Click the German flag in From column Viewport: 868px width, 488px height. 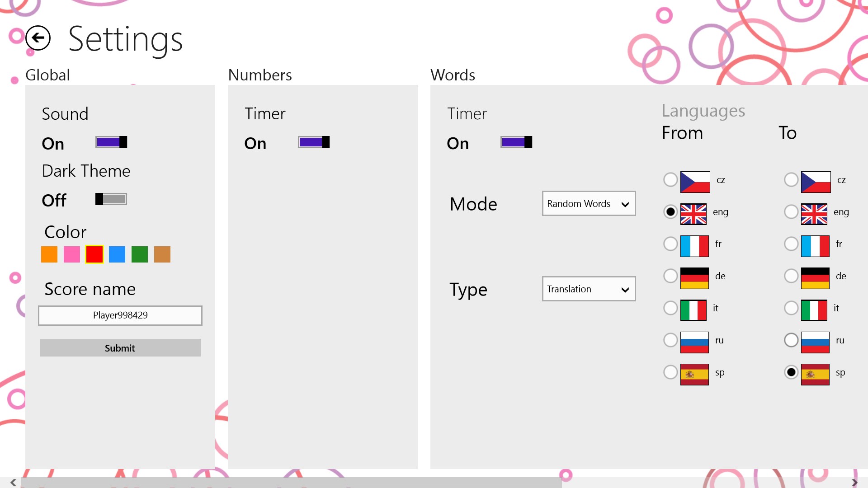click(694, 278)
